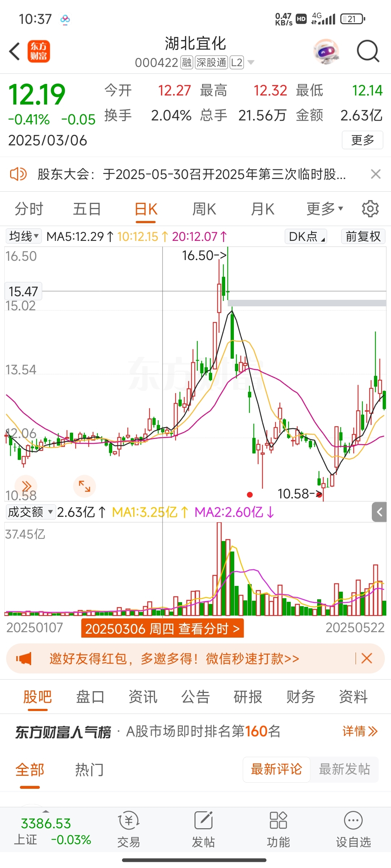
Task: Sort by 最新发帖
Action: [x=344, y=769]
